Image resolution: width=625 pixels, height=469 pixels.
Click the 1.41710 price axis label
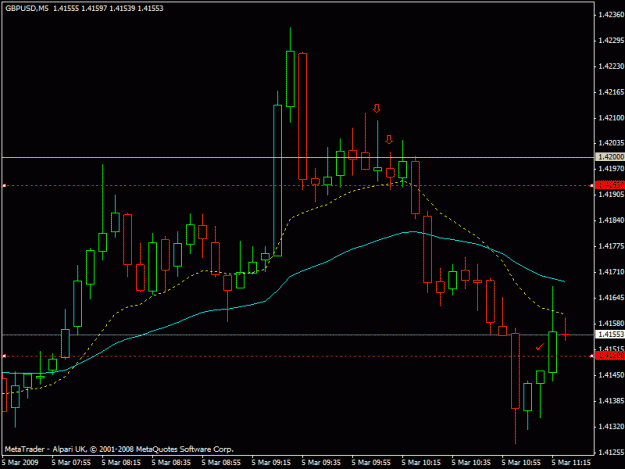click(611, 272)
